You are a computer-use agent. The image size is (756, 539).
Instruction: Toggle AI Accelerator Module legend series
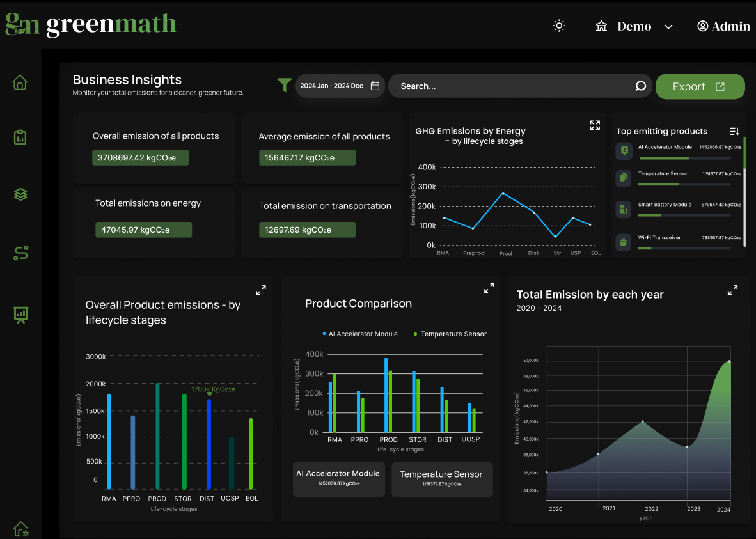click(360, 334)
